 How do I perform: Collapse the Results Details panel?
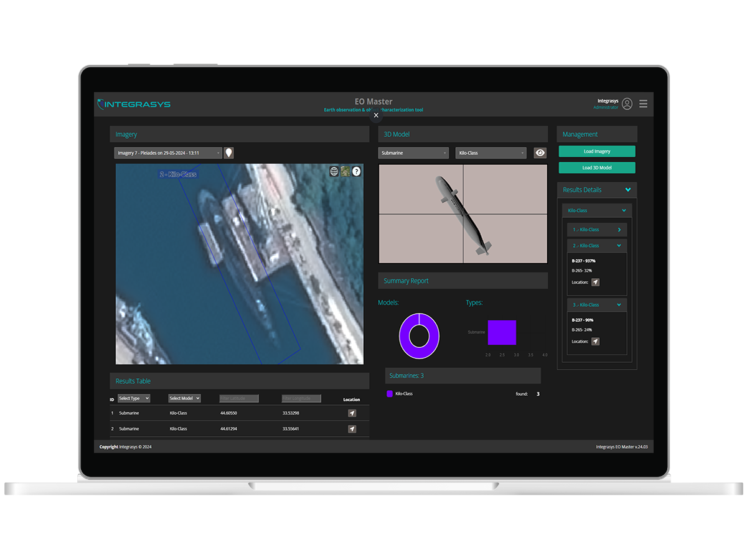pos(627,190)
